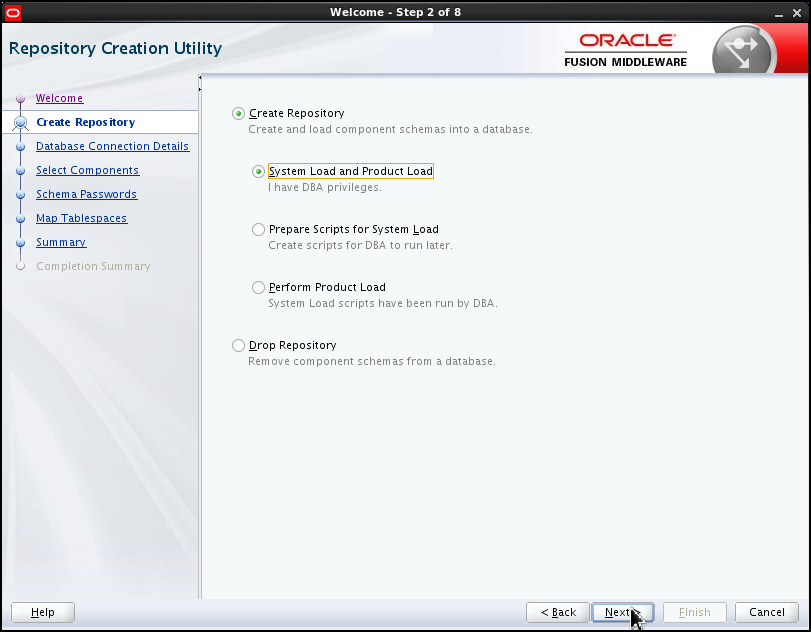Click the Help button
811x632 pixels.
[42, 612]
